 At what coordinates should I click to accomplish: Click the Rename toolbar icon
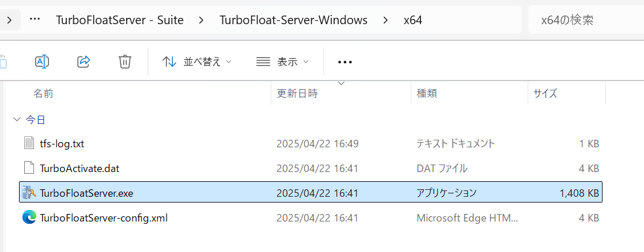coord(42,62)
